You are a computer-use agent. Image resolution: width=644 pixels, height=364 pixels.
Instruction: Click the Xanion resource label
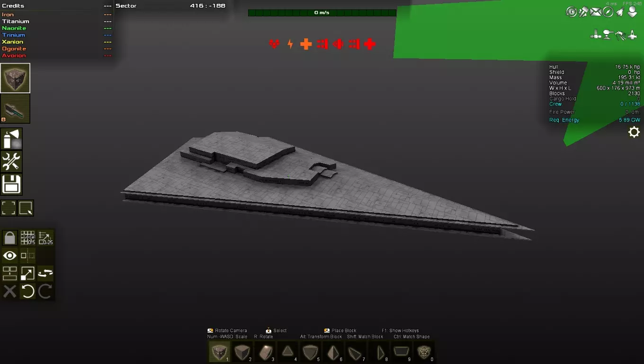[12, 42]
